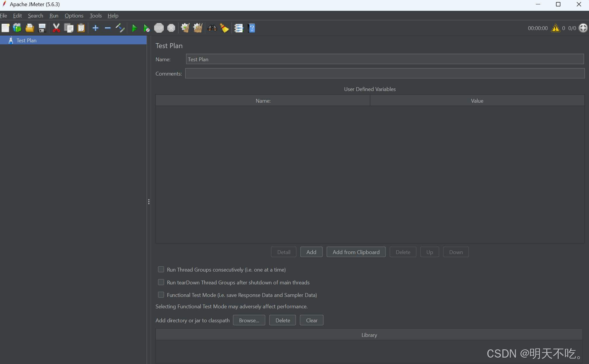Open the Search menu

tap(36, 15)
